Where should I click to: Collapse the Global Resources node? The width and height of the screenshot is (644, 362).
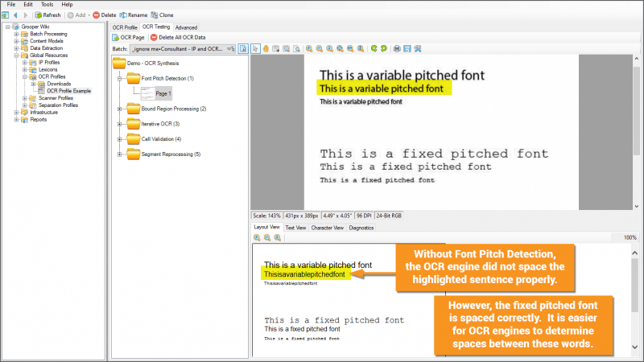coord(16,56)
